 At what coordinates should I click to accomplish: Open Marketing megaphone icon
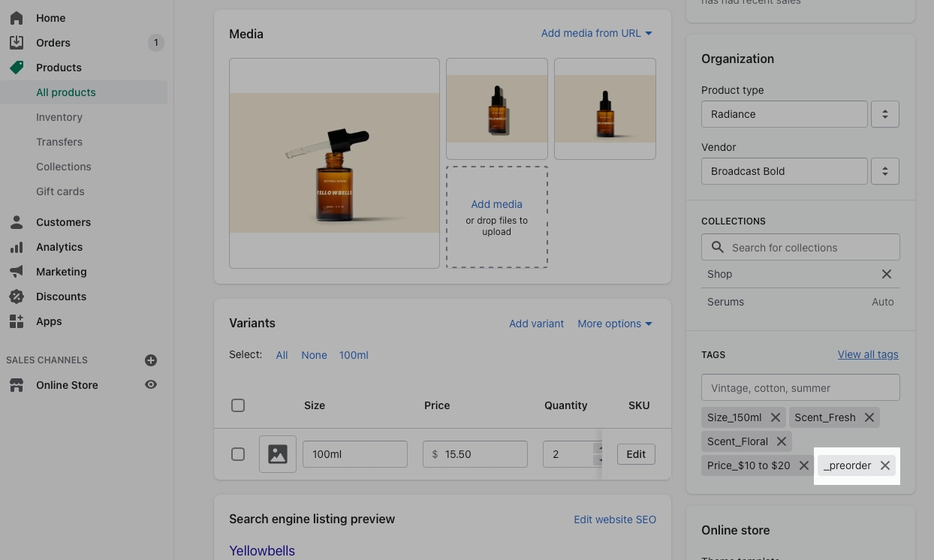[x=17, y=272]
